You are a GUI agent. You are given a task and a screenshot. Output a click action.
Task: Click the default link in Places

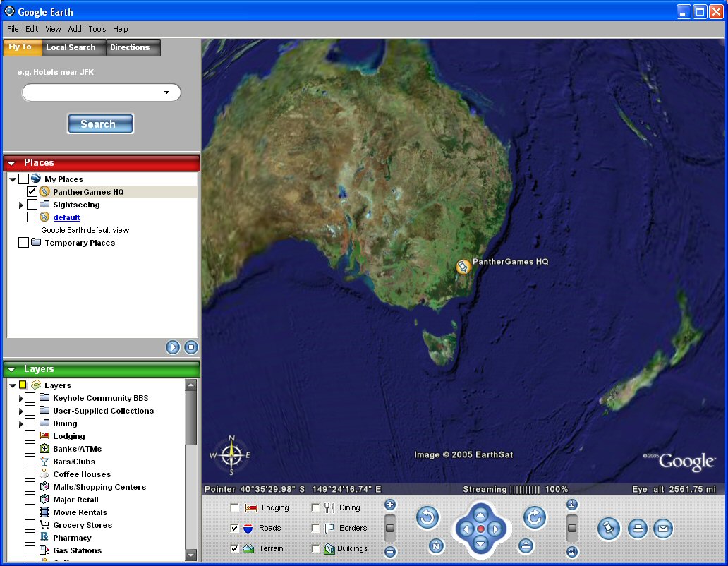[x=66, y=217]
